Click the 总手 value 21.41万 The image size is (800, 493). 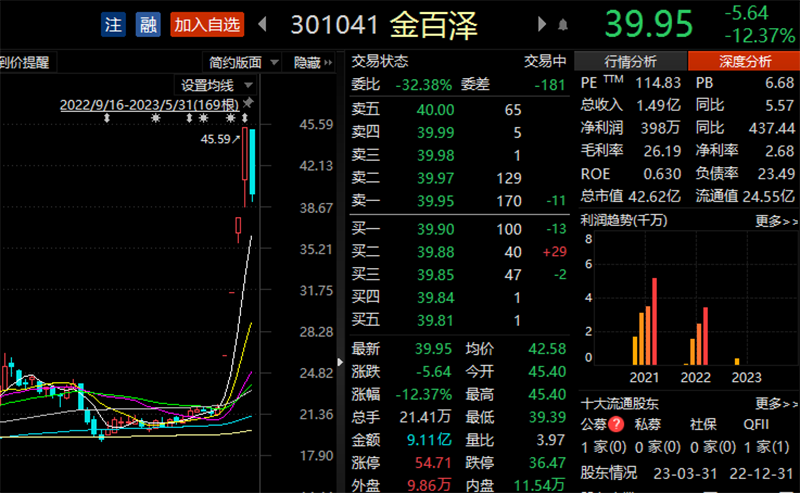(x=425, y=417)
